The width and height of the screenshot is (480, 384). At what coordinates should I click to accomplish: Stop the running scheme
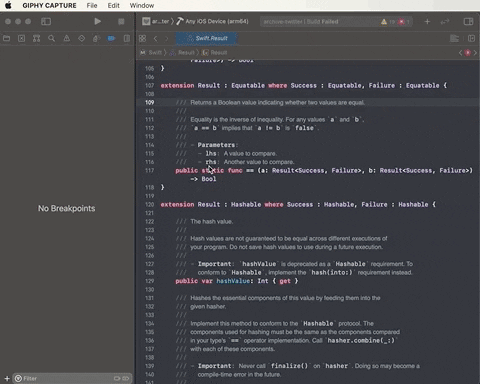121,22
